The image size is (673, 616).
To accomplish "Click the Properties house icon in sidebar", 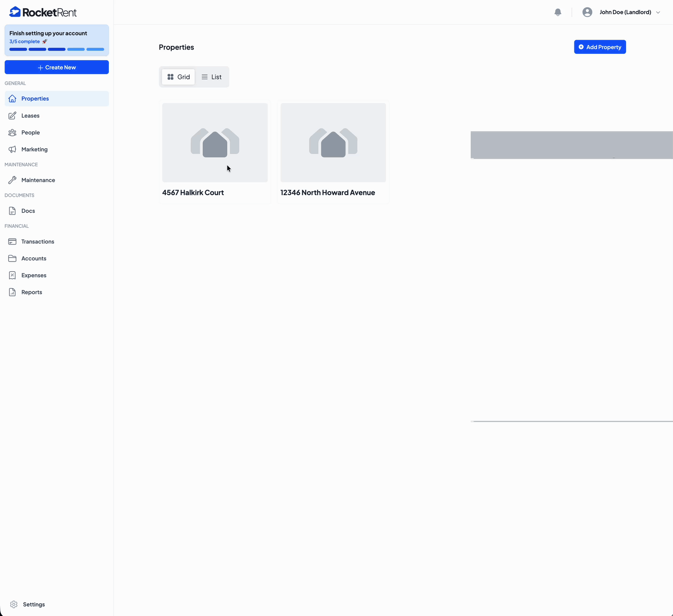I will 12,99.
